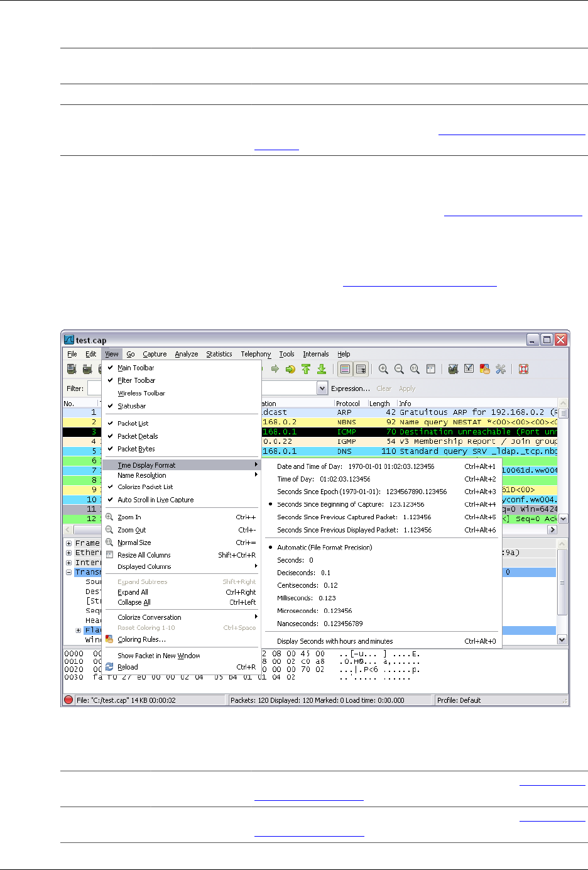Click the Resize All Columns menu icon

(x=109, y=554)
